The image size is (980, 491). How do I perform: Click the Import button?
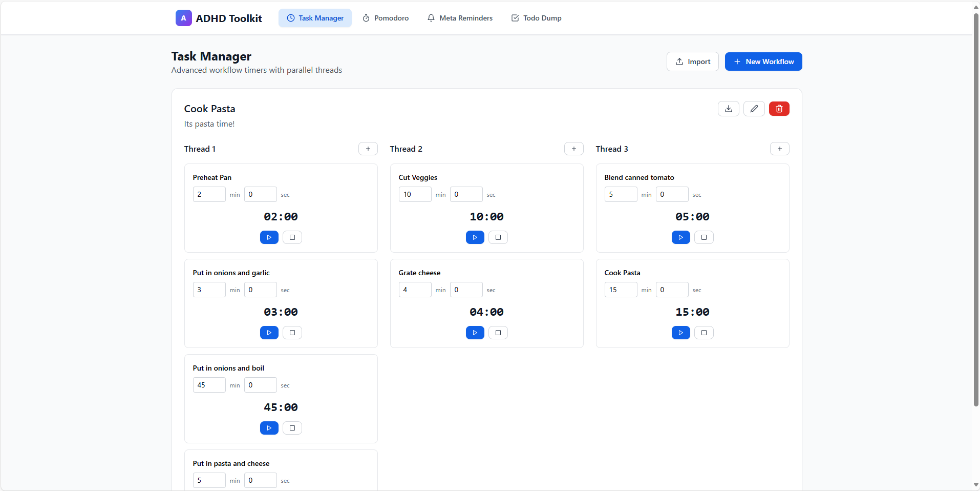[692, 62]
